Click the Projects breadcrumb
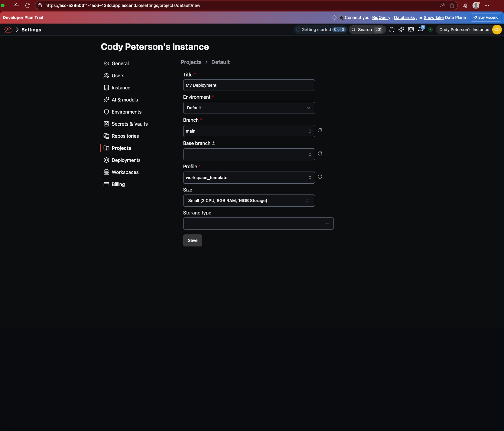The width and height of the screenshot is (504, 431). (191, 62)
